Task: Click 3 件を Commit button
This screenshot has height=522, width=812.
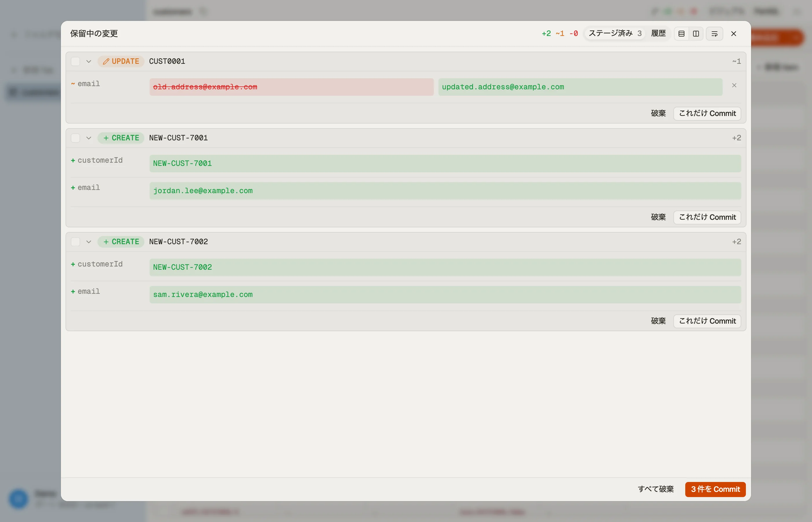Action: tap(715, 489)
